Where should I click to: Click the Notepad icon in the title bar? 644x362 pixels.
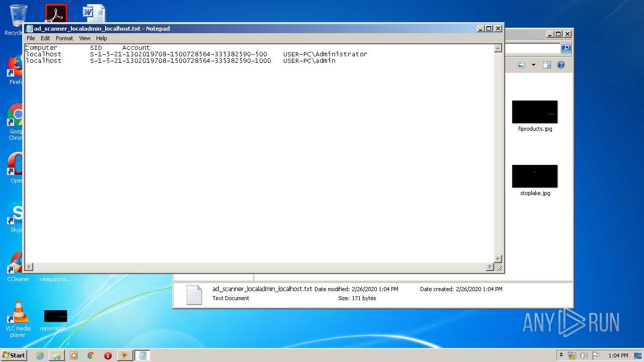pos(30,29)
